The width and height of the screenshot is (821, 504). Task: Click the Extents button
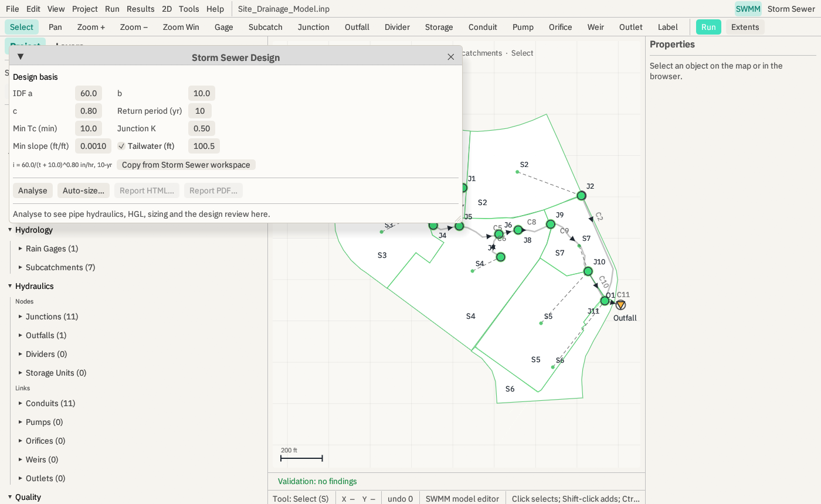tap(745, 27)
